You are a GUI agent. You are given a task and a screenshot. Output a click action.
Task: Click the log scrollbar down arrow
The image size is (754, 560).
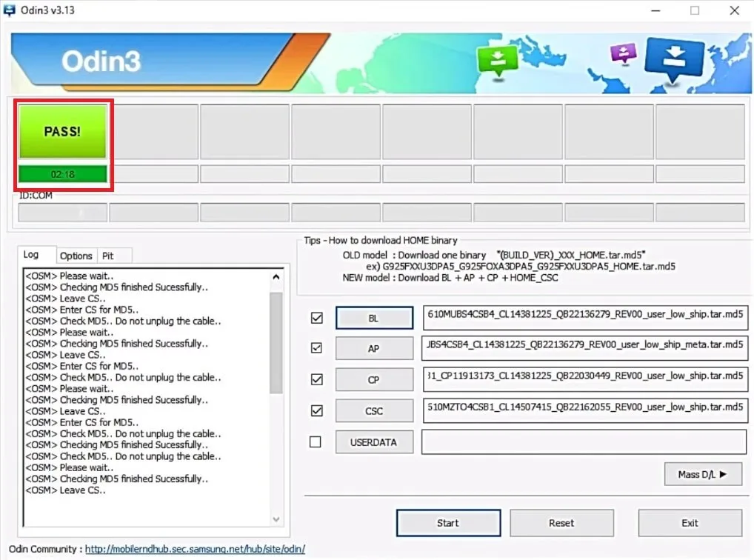click(x=276, y=519)
